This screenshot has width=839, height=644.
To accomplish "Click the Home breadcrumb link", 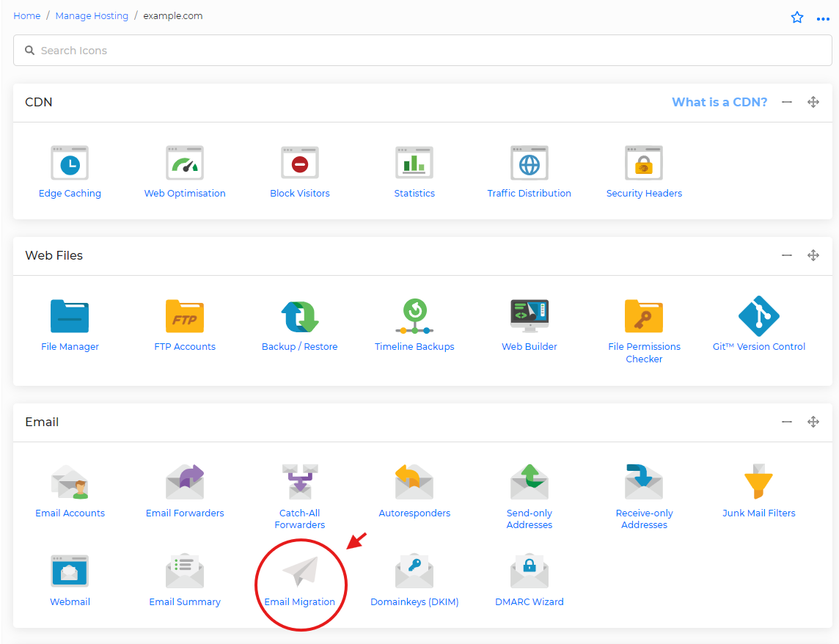I will click(27, 15).
